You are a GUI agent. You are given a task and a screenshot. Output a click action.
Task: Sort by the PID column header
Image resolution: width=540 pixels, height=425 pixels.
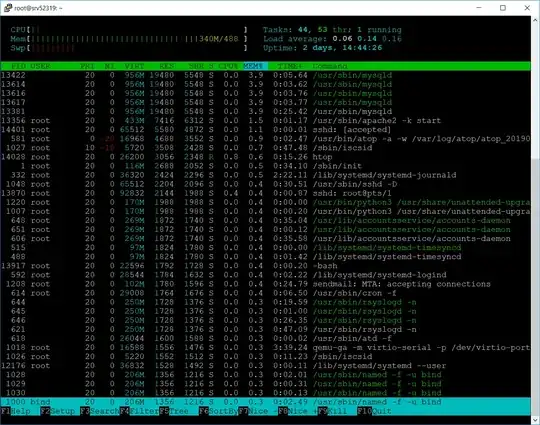click(x=18, y=66)
